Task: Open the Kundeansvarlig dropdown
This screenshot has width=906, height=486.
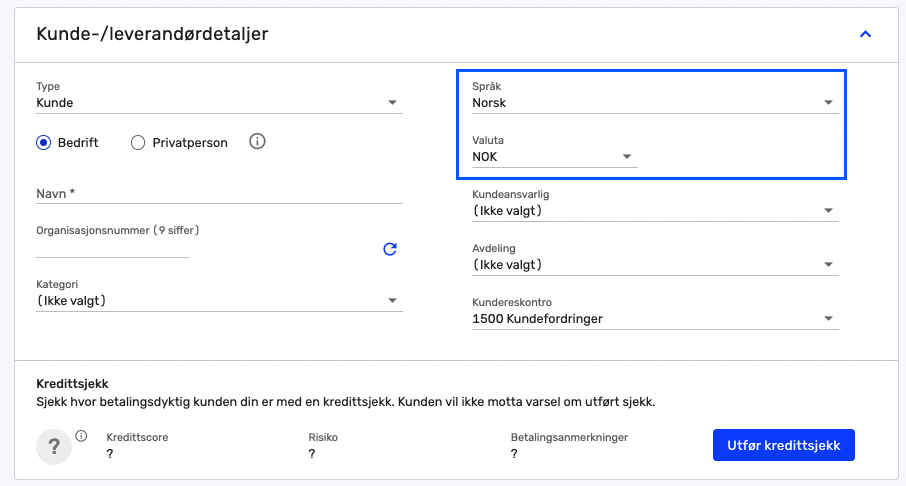Action: 655,211
